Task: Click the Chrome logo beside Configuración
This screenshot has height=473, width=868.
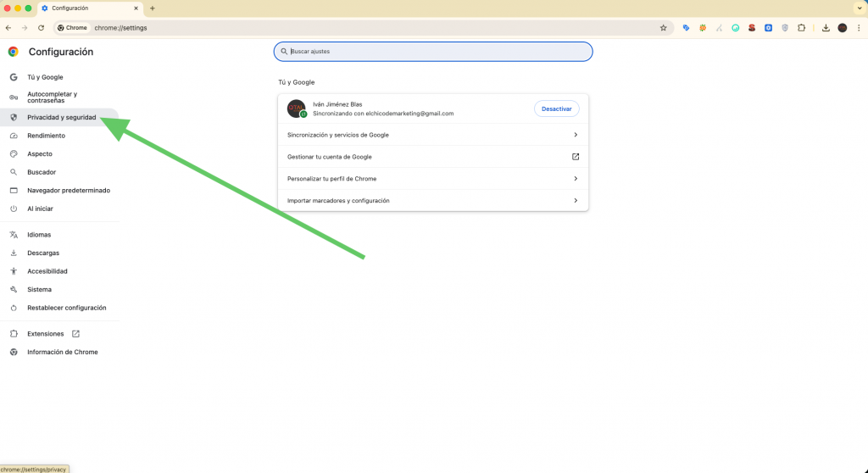Action: 14,52
